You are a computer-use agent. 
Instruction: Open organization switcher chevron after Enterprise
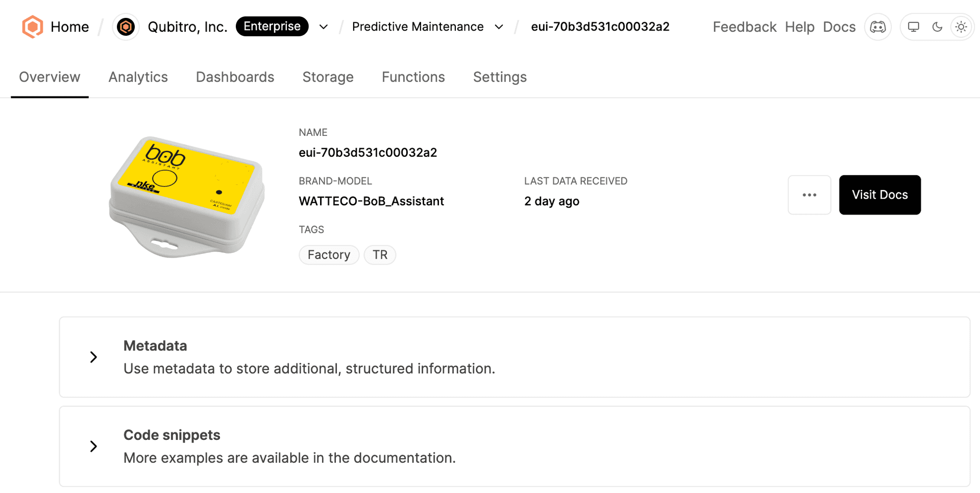coord(324,27)
